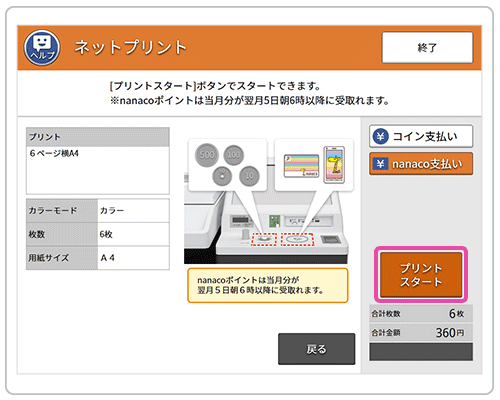500x400 pixels.
Task: Click the ネットプリント header title
Action: pyautogui.click(x=130, y=47)
